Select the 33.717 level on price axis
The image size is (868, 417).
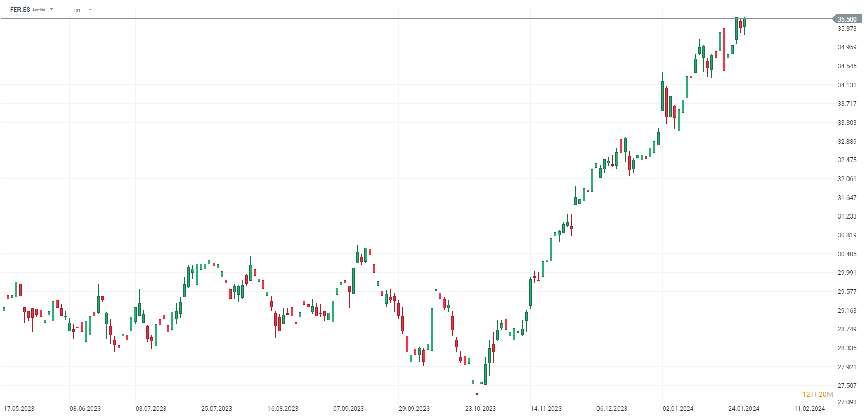[x=847, y=104]
